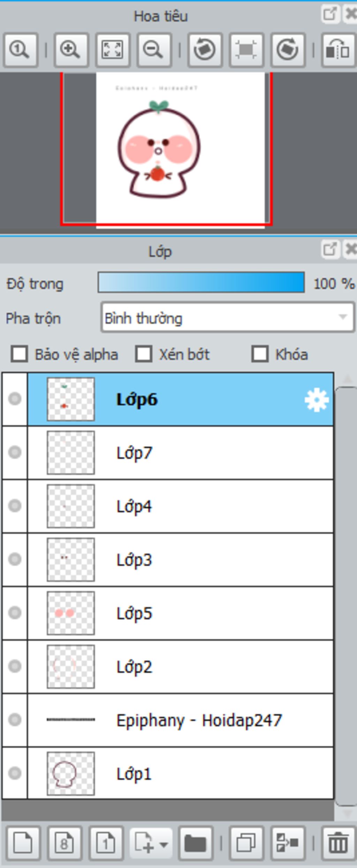357x868 pixels.
Task: Reset canvas rotation icon
Action: (246, 50)
